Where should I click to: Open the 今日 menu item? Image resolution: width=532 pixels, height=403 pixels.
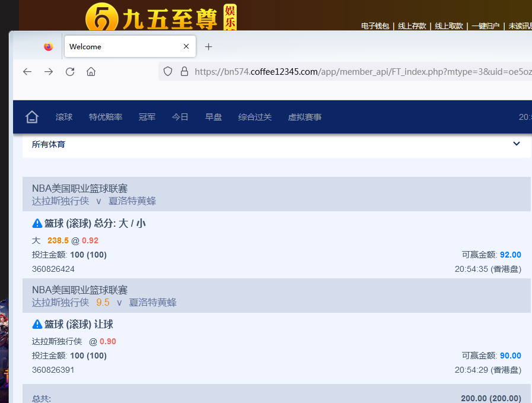[180, 117]
